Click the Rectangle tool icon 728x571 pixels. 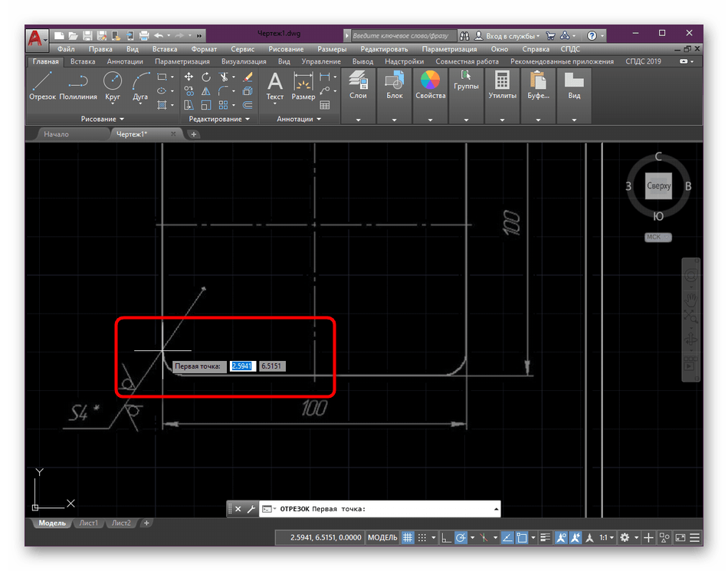(162, 77)
